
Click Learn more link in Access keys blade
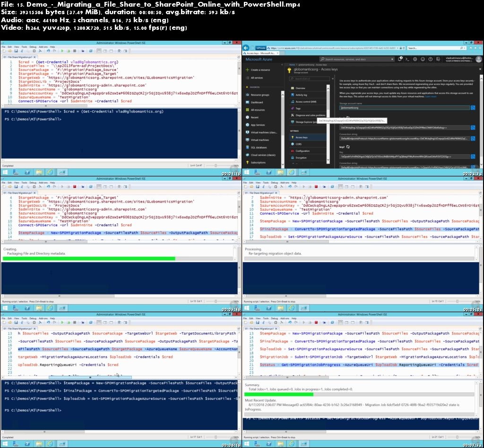point(431,97)
